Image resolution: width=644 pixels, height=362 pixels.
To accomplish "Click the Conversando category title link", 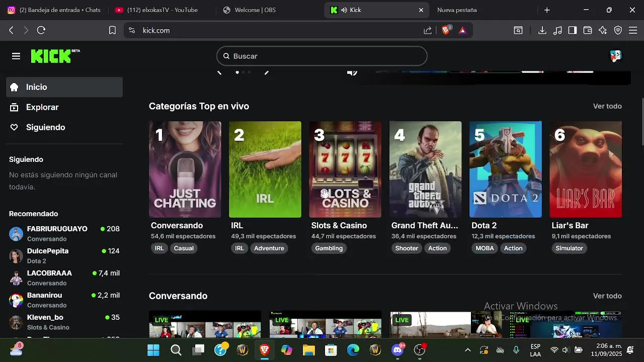I will (x=177, y=225).
